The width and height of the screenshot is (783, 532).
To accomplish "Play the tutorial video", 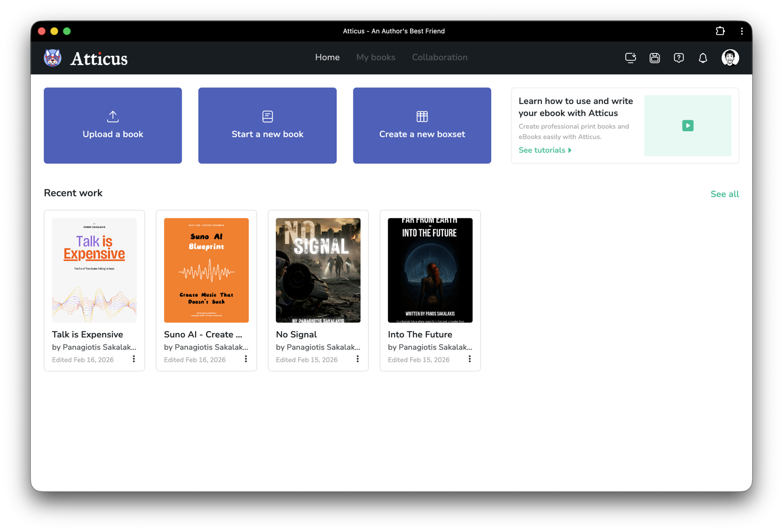I will (x=688, y=126).
